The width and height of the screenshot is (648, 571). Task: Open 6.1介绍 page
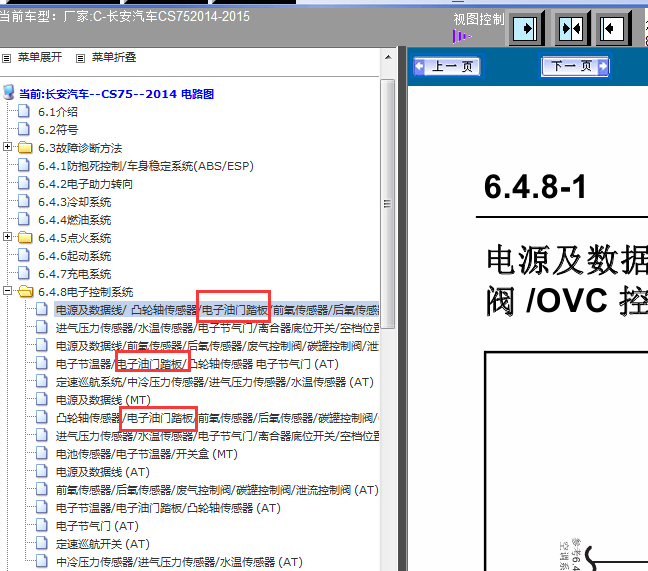click(x=58, y=112)
